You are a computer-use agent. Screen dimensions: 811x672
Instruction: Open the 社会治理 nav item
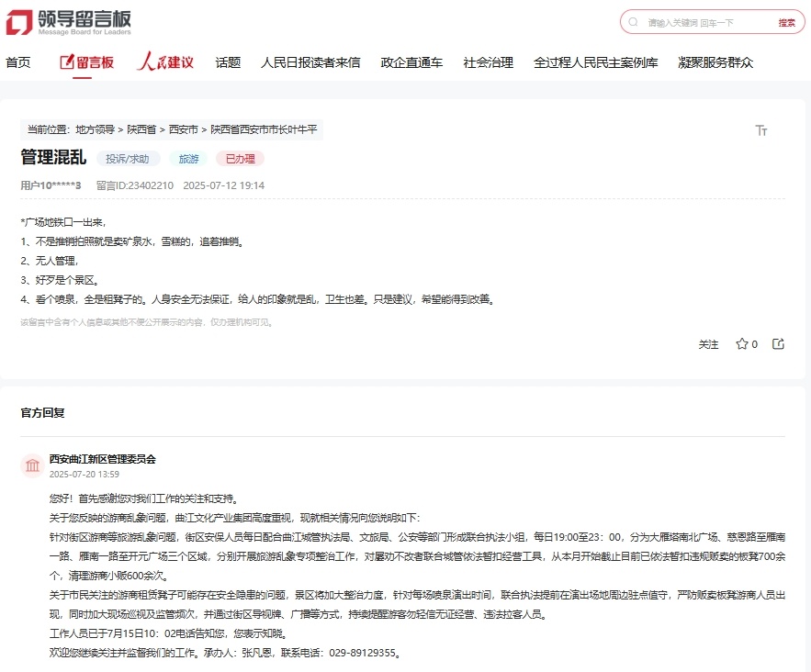(x=488, y=62)
